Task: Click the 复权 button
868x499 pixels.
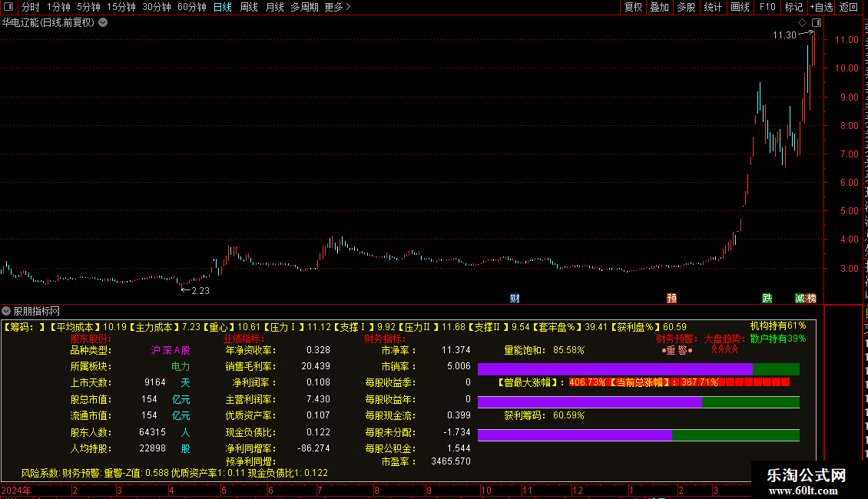Action: 633,7
